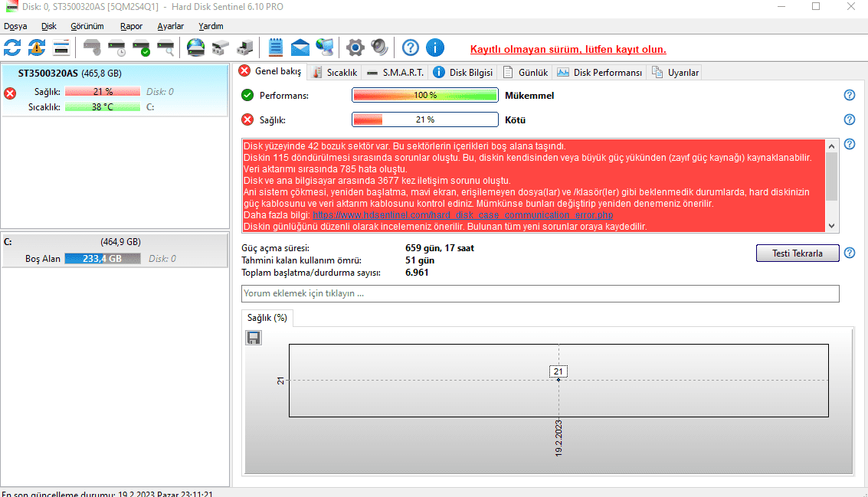Click the disk with green checkmark icon
The height and width of the screenshot is (497, 868).
142,48
